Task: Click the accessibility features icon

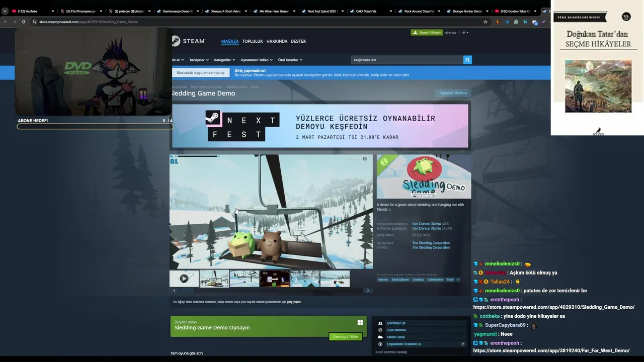Action: coord(380,344)
